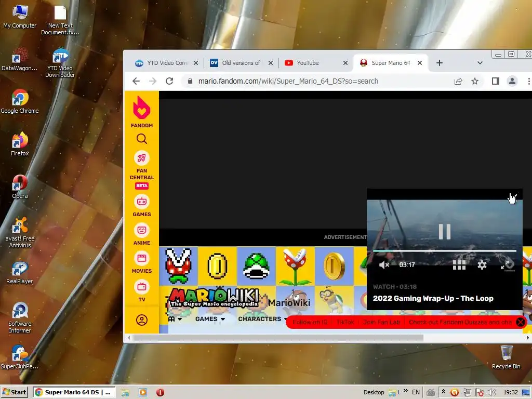Screen dimensions: 532x399
Task: Select Google Chrome desktop shortcut
Action: 20,101
